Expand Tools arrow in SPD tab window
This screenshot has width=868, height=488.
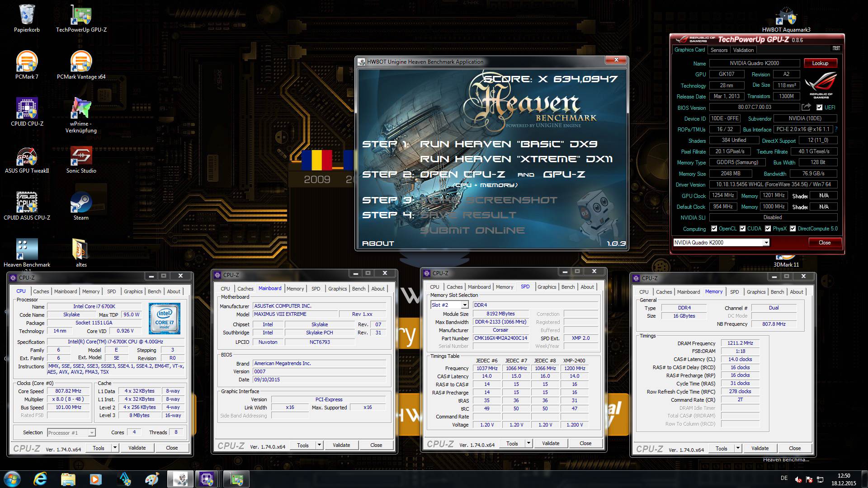[x=528, y=443]
